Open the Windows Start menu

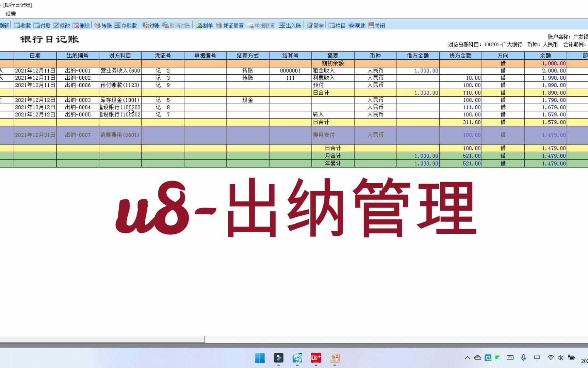click(260, 358)
